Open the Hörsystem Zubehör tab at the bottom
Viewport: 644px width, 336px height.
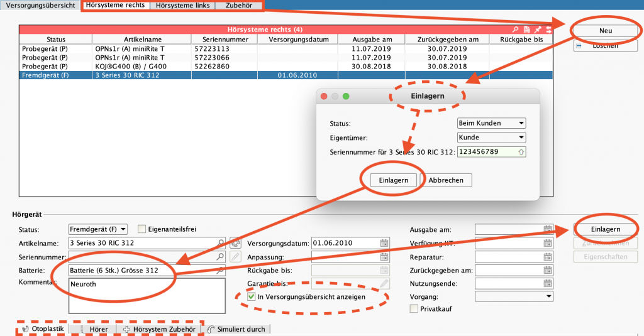(x=160, y=329)
